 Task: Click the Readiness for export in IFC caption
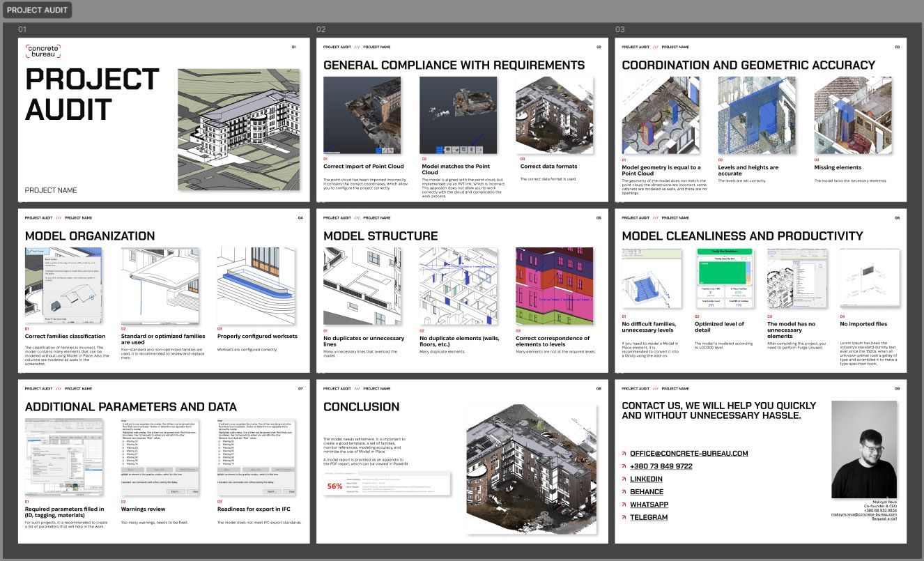254,509
